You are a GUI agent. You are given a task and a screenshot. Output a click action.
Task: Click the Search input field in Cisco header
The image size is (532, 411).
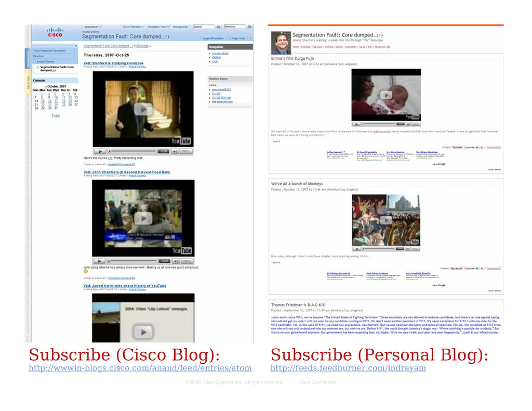click(x=204, y=26)
